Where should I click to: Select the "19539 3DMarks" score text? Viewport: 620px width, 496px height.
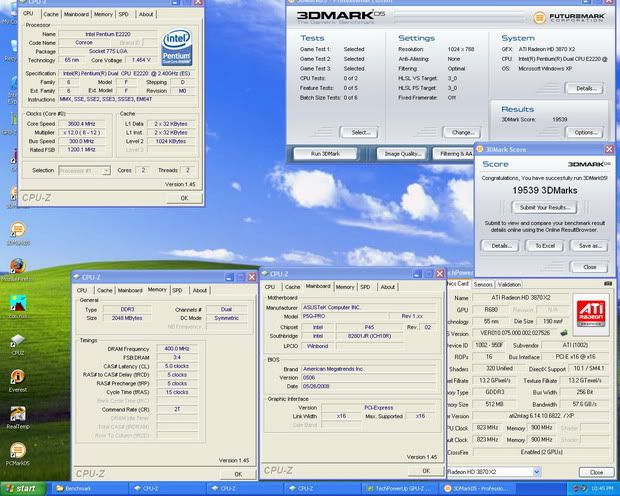click(544, 191)
